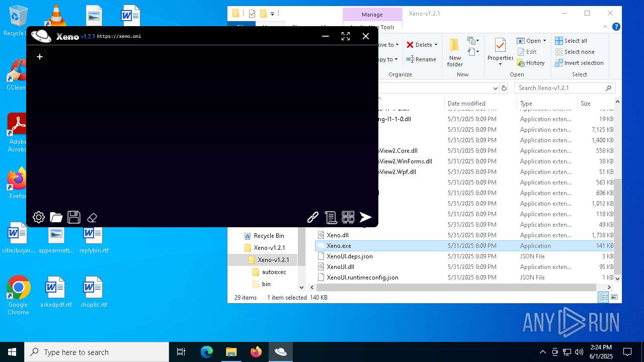Open Xeno settings gear
Viewport: 644px width, 362px height.
[39, 217]
